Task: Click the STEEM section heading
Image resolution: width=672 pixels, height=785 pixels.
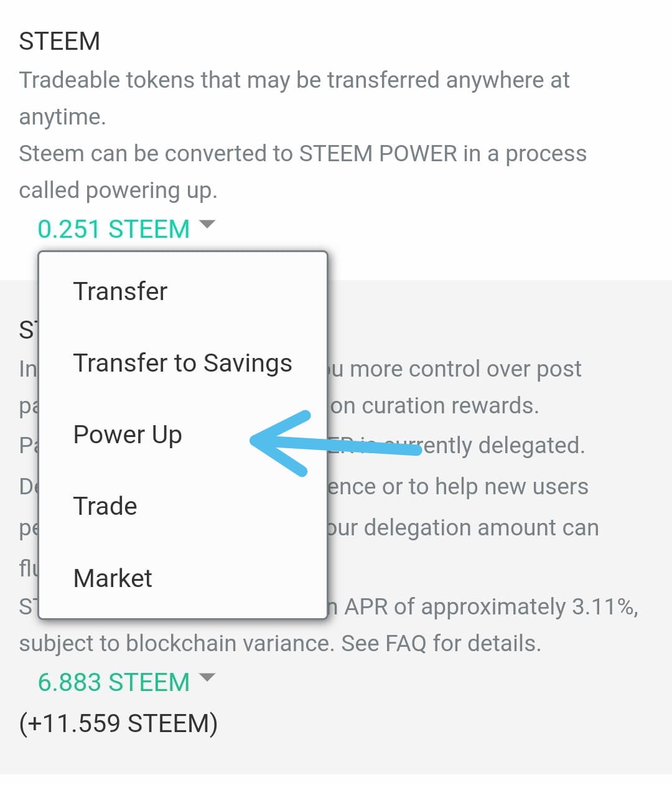Action: point(60,41)
